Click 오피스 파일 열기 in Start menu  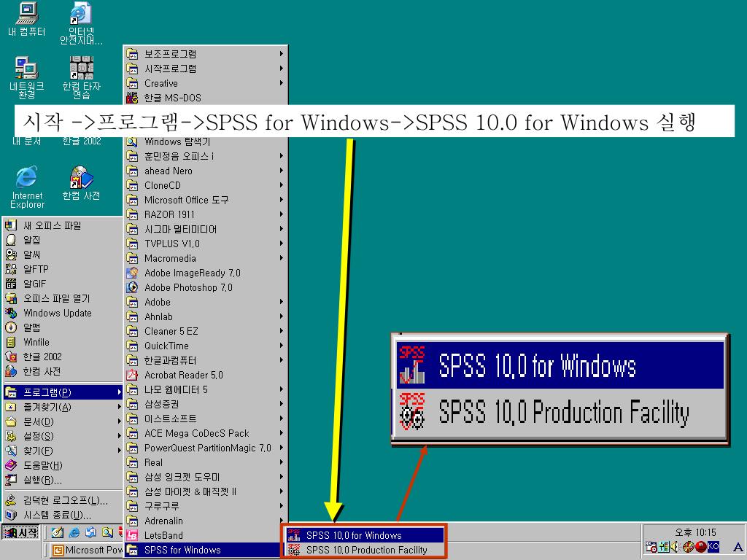[62, 298]
